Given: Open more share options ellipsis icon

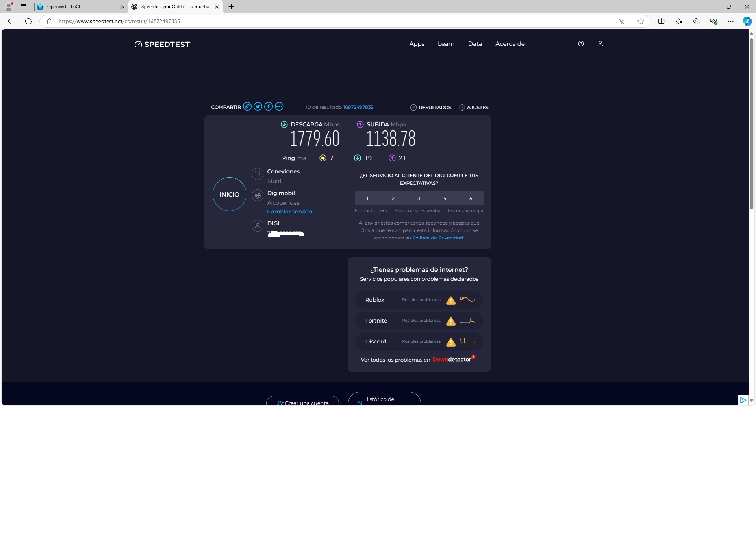Looking at the screenshot, I should pos(279,106).
